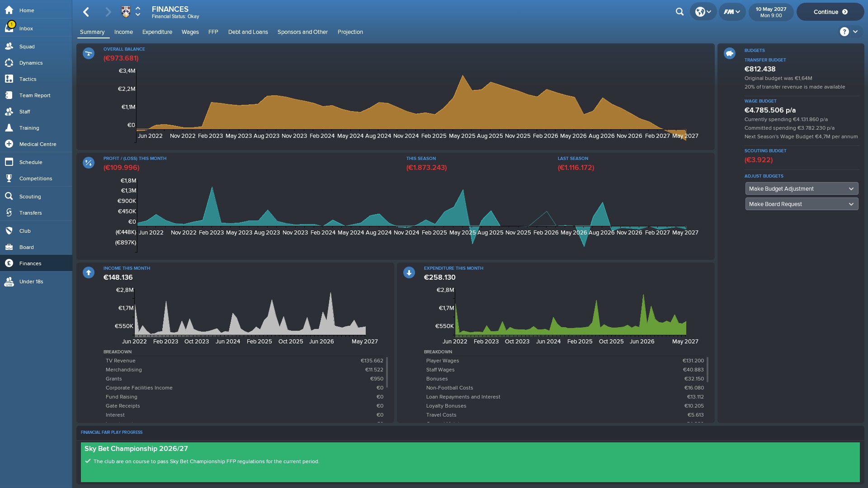Open the Make Budget Adjustment dropdown
Viewport: 868px width, 488px height.
coord(801,189)
